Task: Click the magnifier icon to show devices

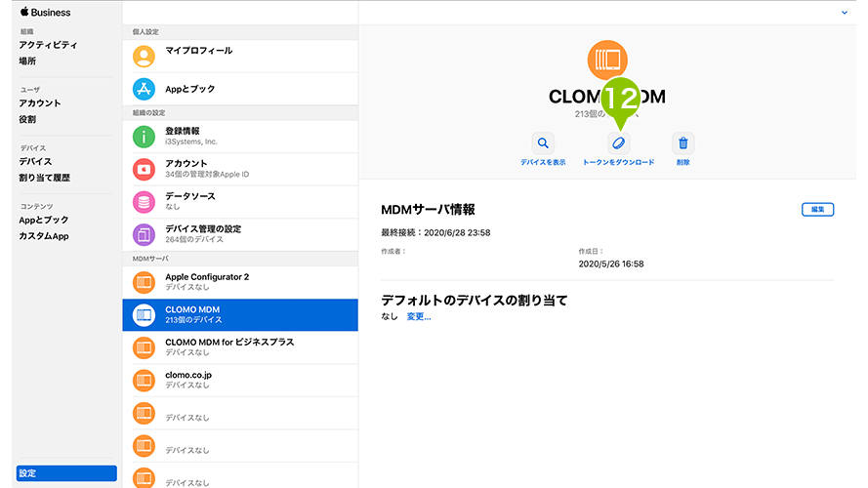Action: click(x=543, y=143)
